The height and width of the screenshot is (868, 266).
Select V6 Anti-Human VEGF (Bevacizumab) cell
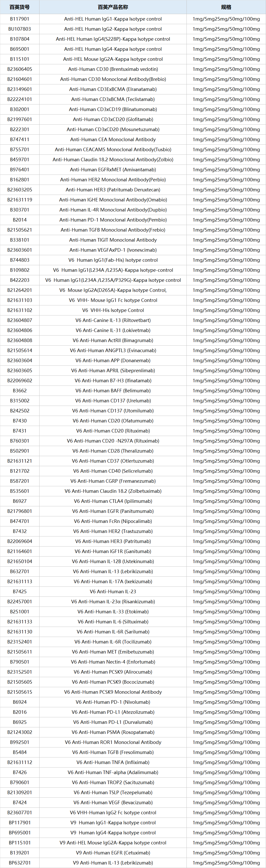[x=113, y=802]
